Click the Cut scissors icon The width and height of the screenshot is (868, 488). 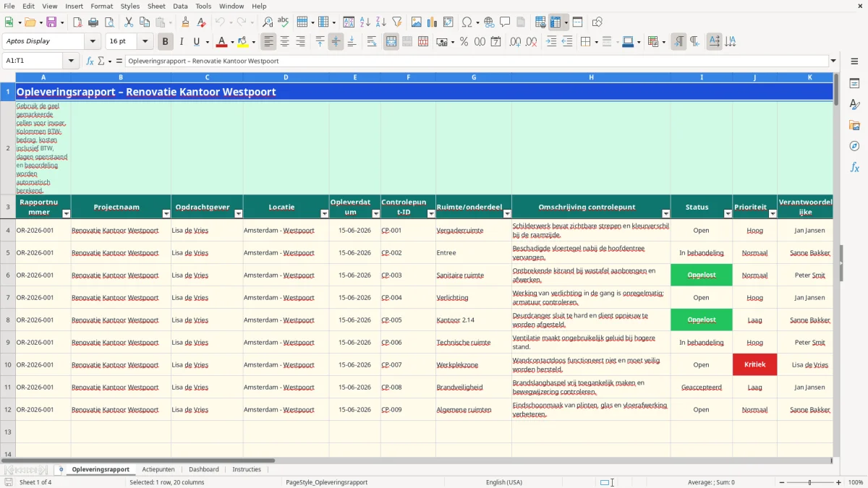click(128, 22)
